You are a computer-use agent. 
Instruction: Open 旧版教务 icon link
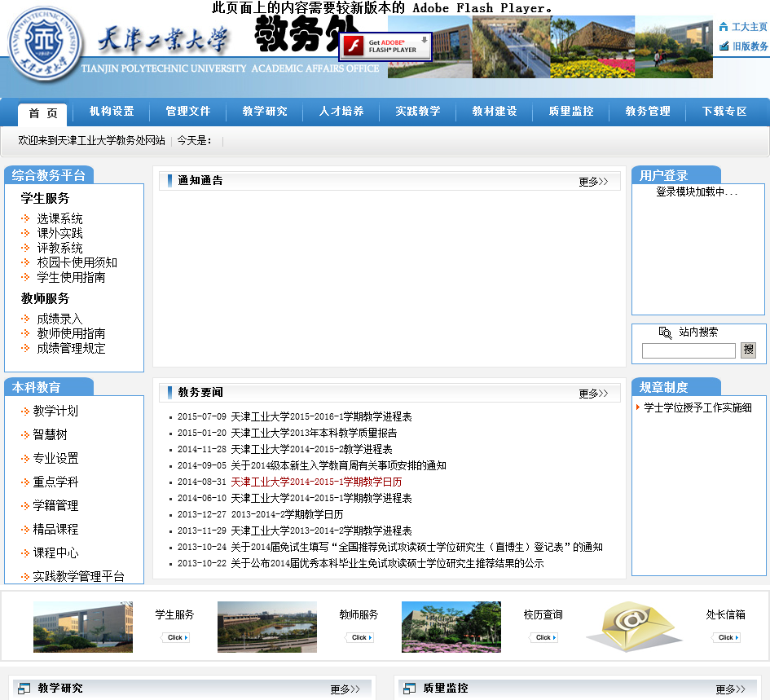[724, 46]
